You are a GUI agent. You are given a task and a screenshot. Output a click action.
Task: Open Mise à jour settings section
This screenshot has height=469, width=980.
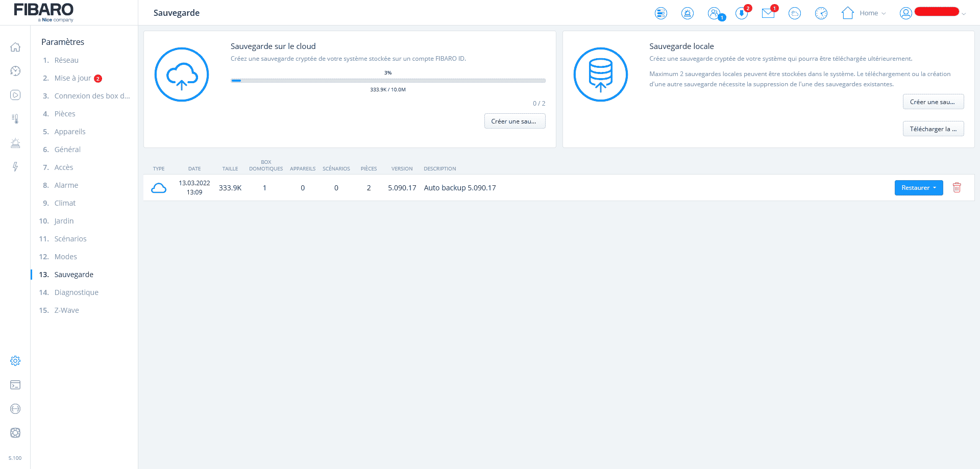pos(72,78)
